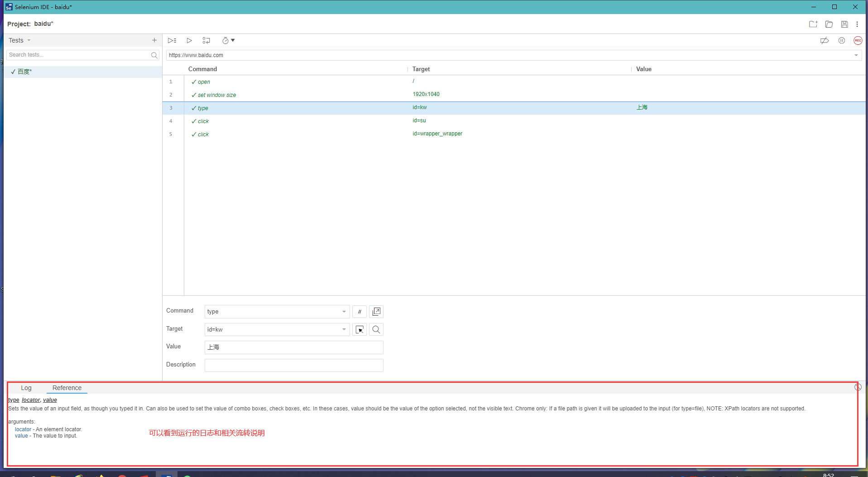This screenshot has width=868, height=477.
Task: Select the type command row
Action: click(x=514, y=108)
